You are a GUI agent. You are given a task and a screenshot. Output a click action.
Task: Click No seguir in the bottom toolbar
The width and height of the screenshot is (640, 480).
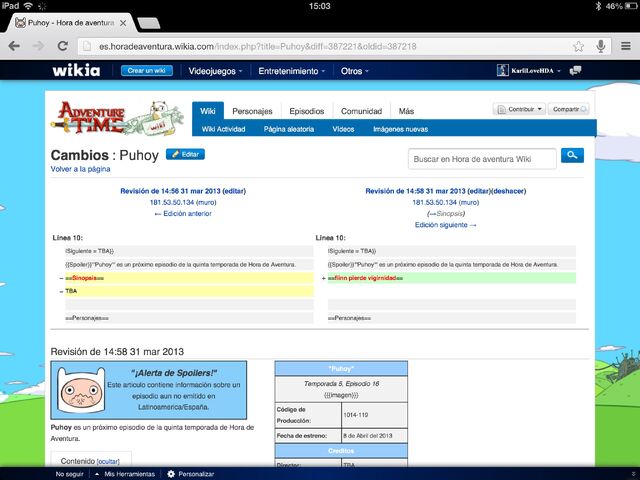click(x=69, y=474)
